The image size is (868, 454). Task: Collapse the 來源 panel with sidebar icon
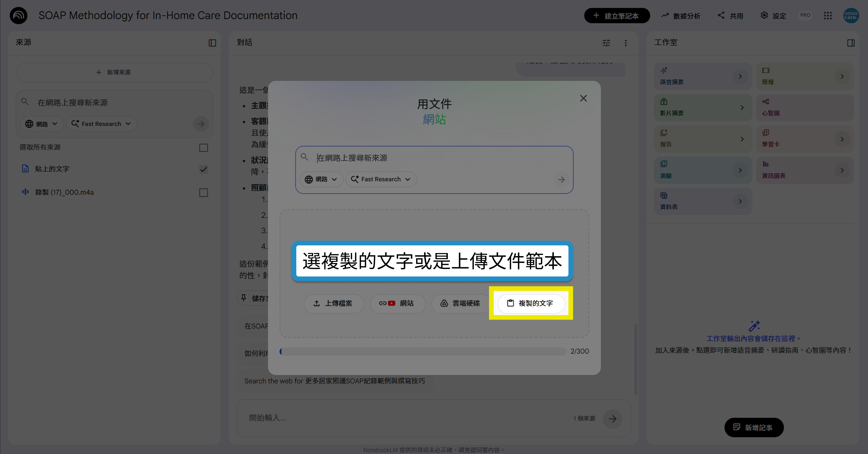(212, 43)
